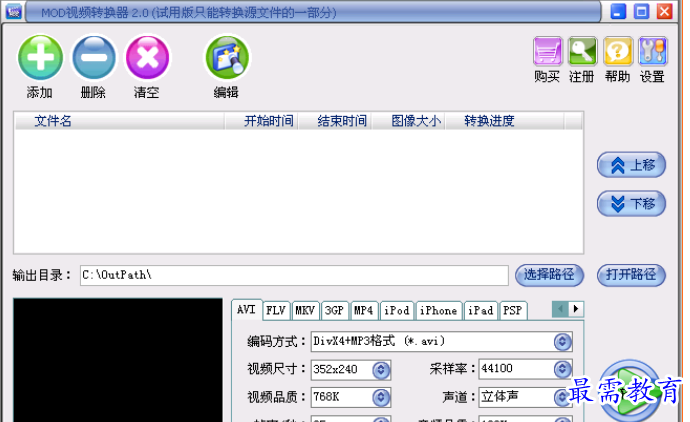Image resolution: width=690 pixels, height=422 pixels.
Task: Open 设置 (Settings) tools icon
Action: point(653,51)
